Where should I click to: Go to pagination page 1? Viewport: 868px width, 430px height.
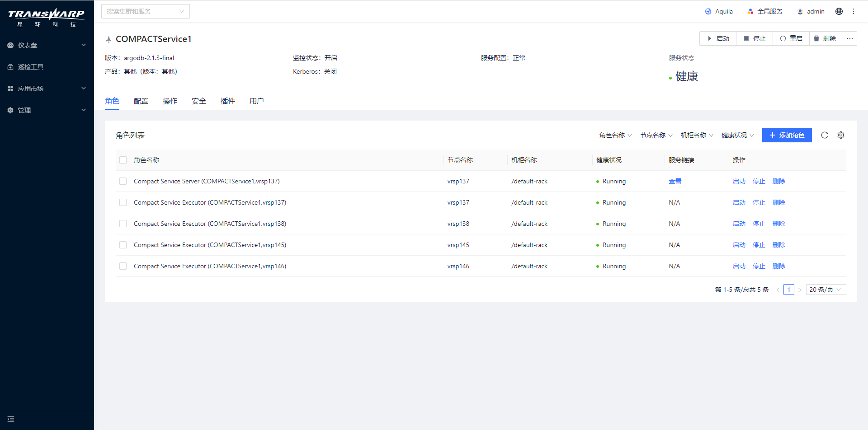(x=789, y=290)
